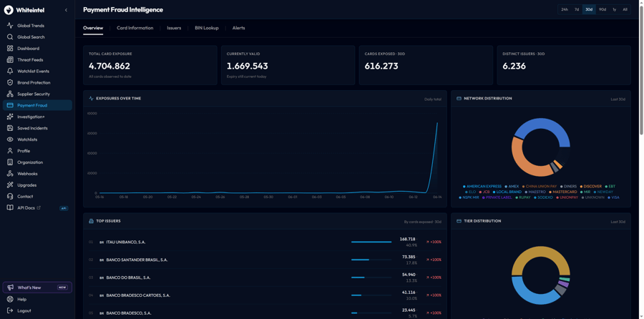The image size is (644, 319).
Task: Click the BANCO SANTANDER BRASIL progress bar
Action: (x=371, y=260)
